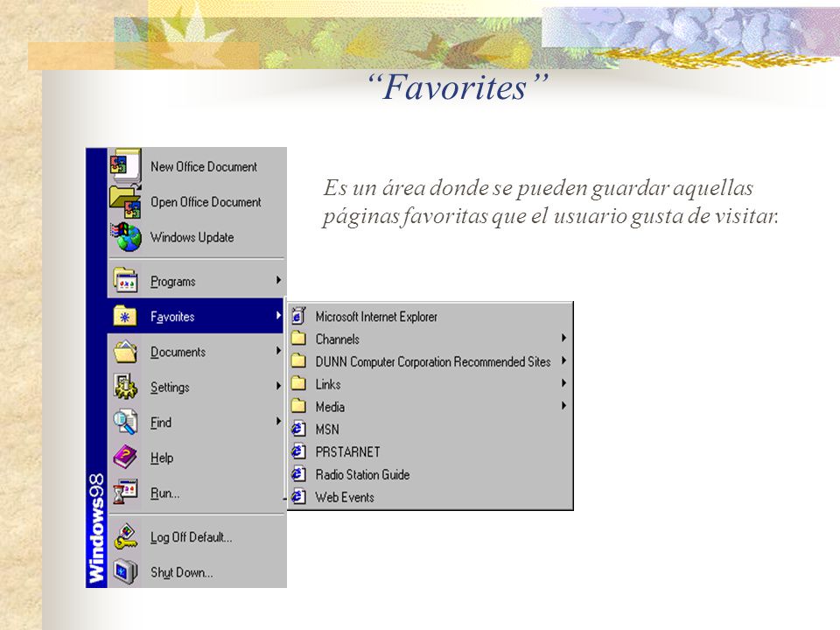Viewport: 840px width, 630px height.
Task: Click the PRSTARNET page icon
Action: tap(299, 451)
